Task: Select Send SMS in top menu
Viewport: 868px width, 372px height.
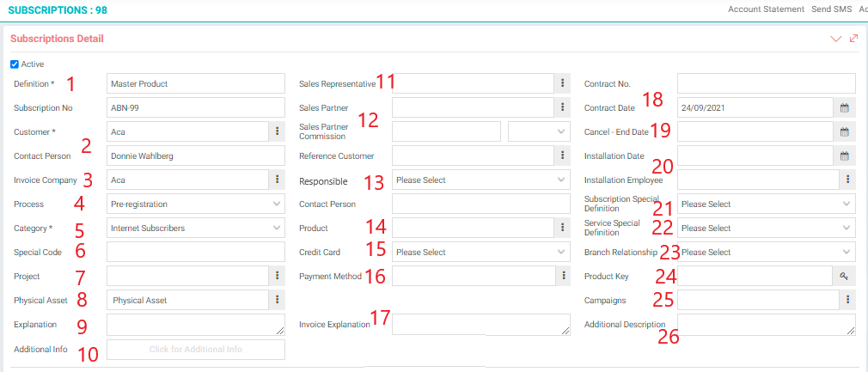Action: pyautogui.click(x=831, y=9)
